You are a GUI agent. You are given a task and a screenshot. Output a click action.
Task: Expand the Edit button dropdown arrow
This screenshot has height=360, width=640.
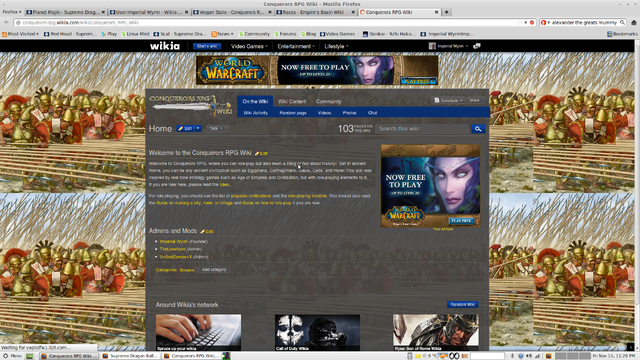click(198, 129)
